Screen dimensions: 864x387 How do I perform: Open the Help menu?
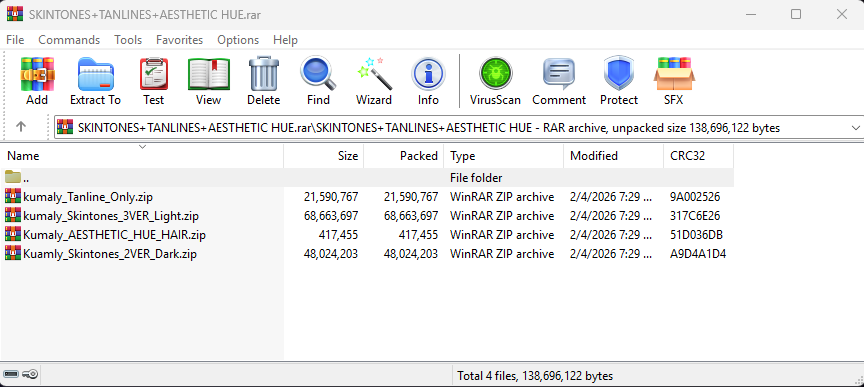[x=285, y=40]
